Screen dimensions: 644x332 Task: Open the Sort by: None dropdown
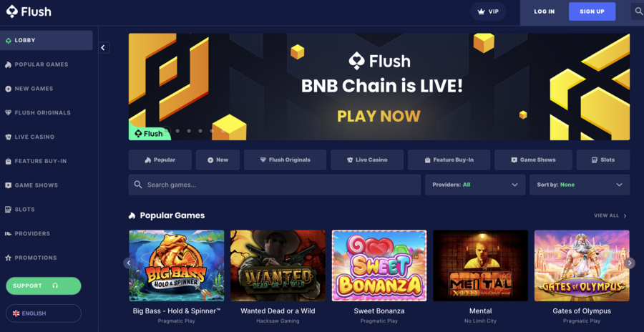(x=579, y=185)
